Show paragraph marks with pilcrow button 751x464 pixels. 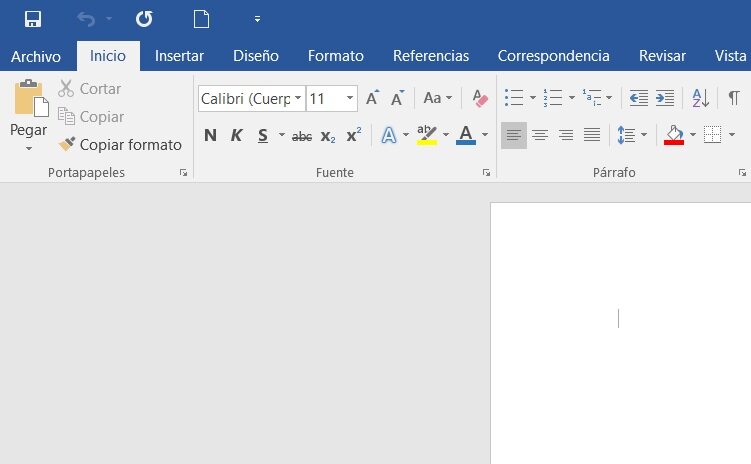point(733,98)
